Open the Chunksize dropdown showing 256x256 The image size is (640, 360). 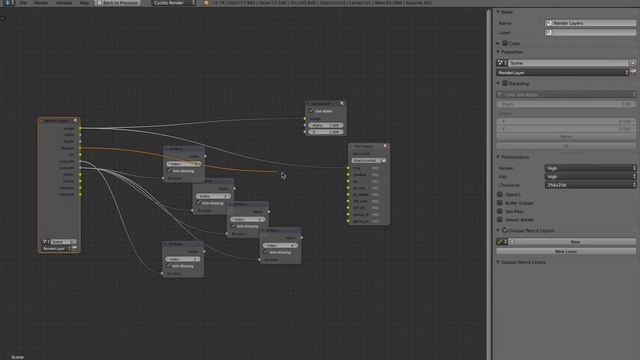pos(590,184)
